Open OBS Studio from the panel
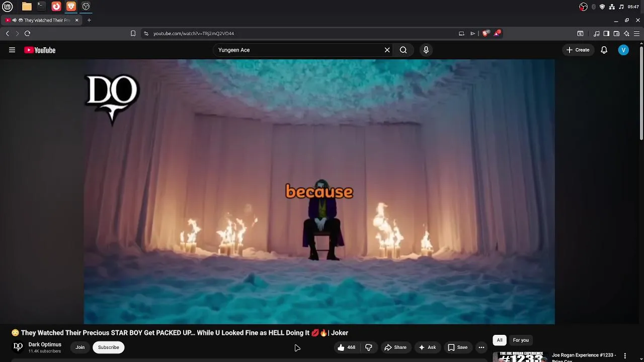The image size is (644, 362). coord(86,7)
